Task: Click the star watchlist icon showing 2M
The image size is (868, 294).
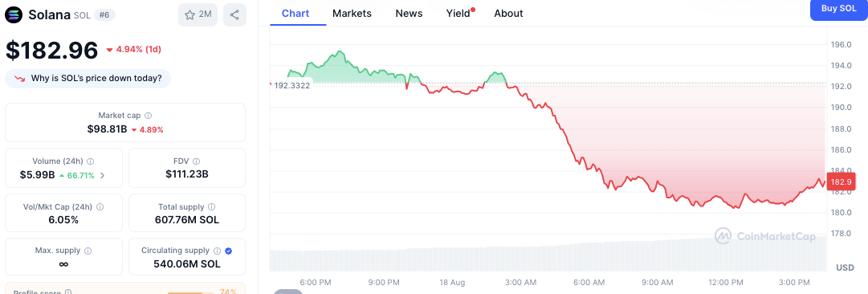Action: pyautogui.click(x=198, y=15)
